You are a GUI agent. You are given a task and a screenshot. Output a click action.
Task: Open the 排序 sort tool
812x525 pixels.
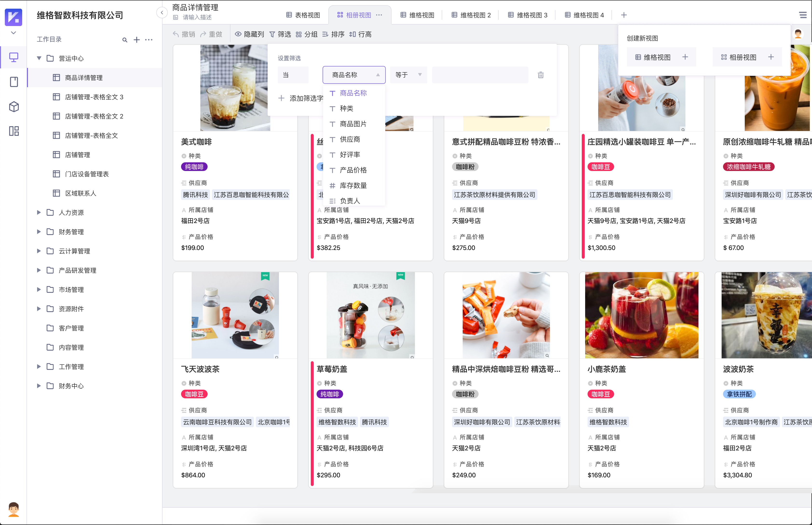tap(333, 34)
